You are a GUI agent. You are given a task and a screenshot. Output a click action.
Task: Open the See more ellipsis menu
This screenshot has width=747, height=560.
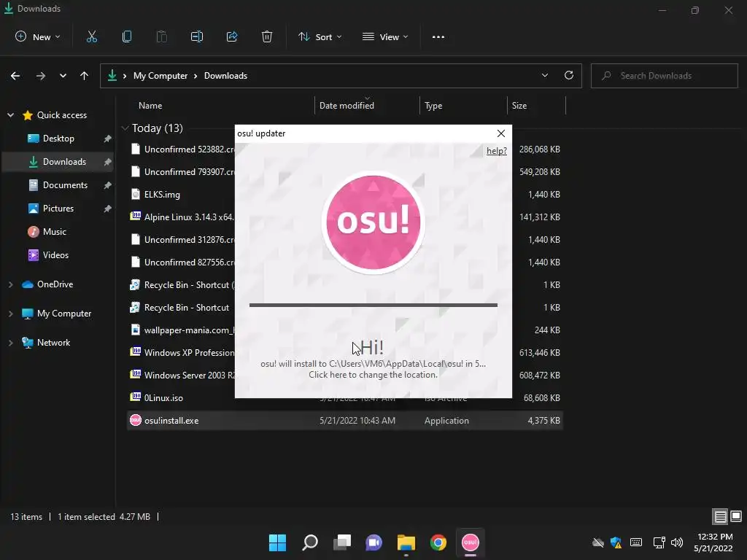438,36
